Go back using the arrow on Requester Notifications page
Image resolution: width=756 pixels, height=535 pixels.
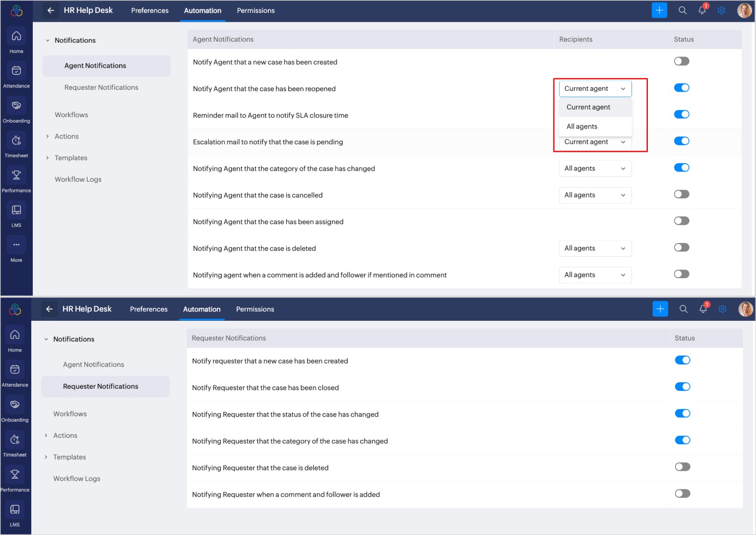(49, 309)
